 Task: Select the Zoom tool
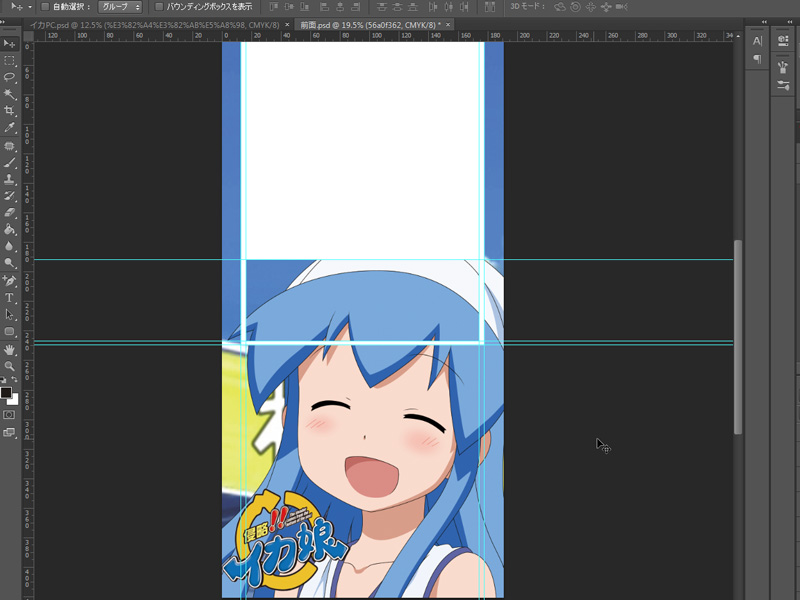click(x=9, y=366)
